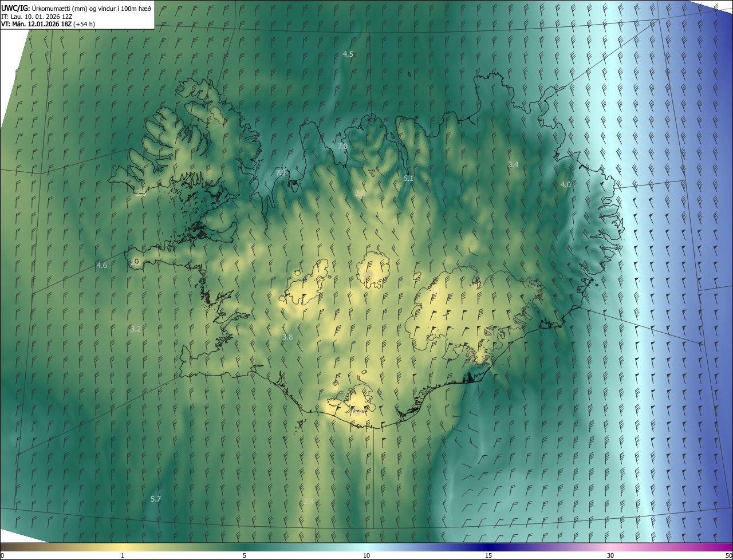Click the 3.8 value label on the map
733x560 pixels.
tap(287, 337)
